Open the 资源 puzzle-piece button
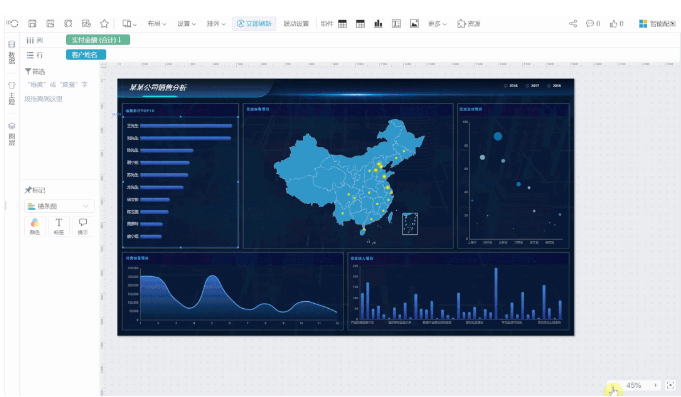The width and height of the screenshot is (681, 397). click(x=469, y=23)
